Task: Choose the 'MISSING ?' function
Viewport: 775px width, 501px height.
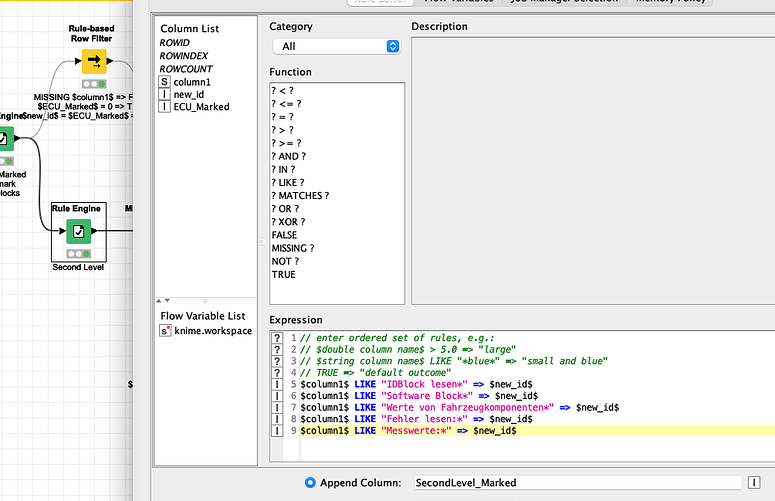Action: click(293, 248)
